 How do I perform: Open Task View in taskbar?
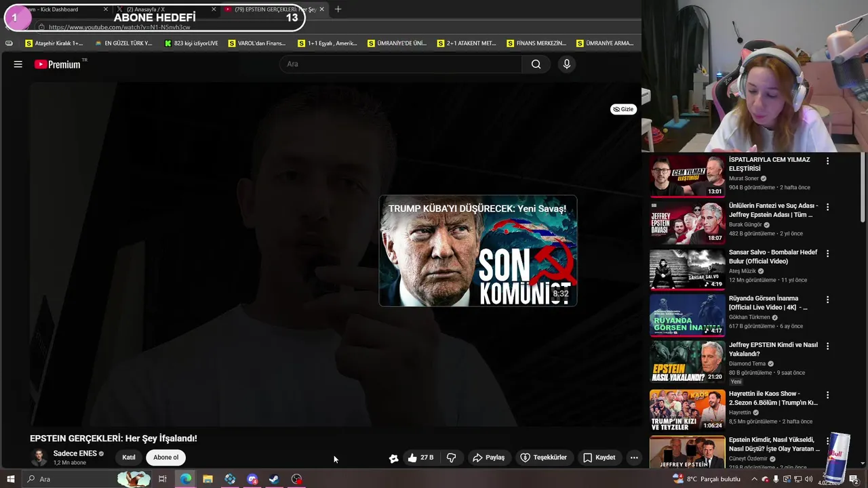click(163, 479)
